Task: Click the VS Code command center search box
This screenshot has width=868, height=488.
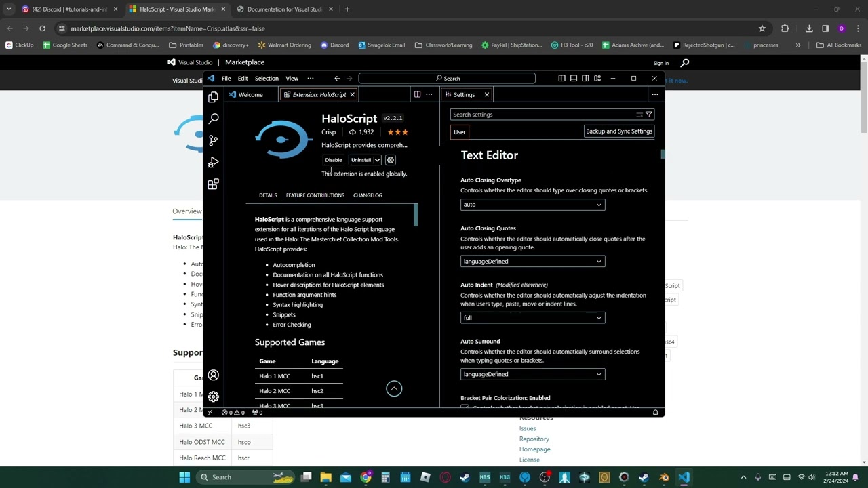Action: pyautogui.click(x=447, y=79)
